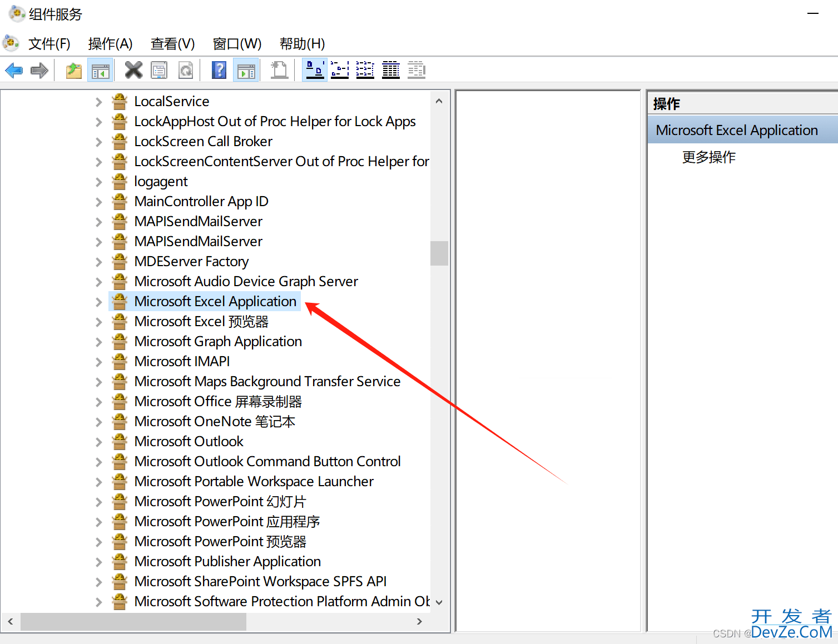Click the horizontal scrollbar right arrow
Viewport: 838px width, 644px height.
tap(419, 621)
